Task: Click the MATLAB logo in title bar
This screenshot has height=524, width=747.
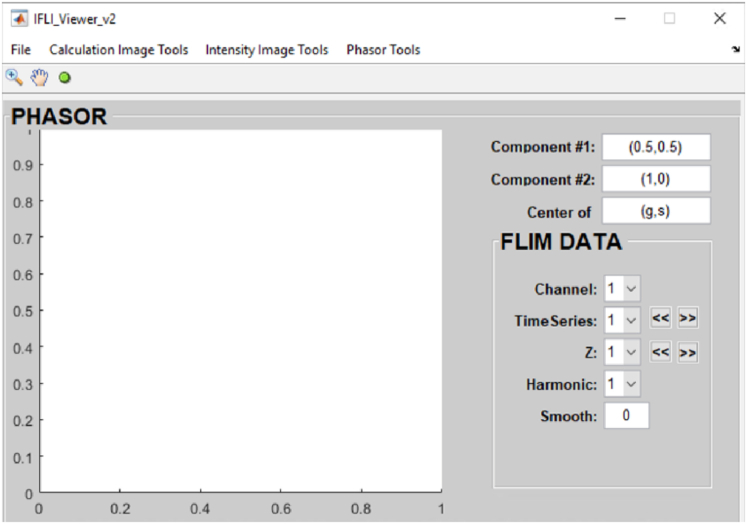Action: point(19,19)
